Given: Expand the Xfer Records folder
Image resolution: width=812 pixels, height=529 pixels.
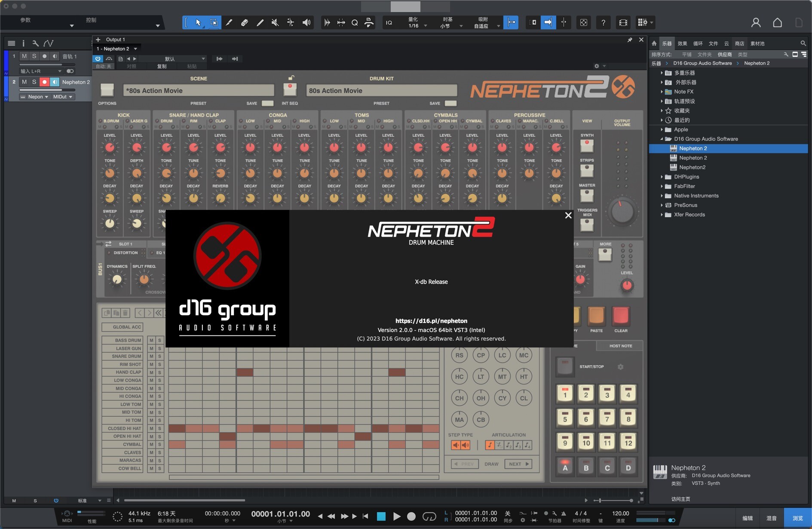Looking at the screenshot, I should click(x=662, y=215).
